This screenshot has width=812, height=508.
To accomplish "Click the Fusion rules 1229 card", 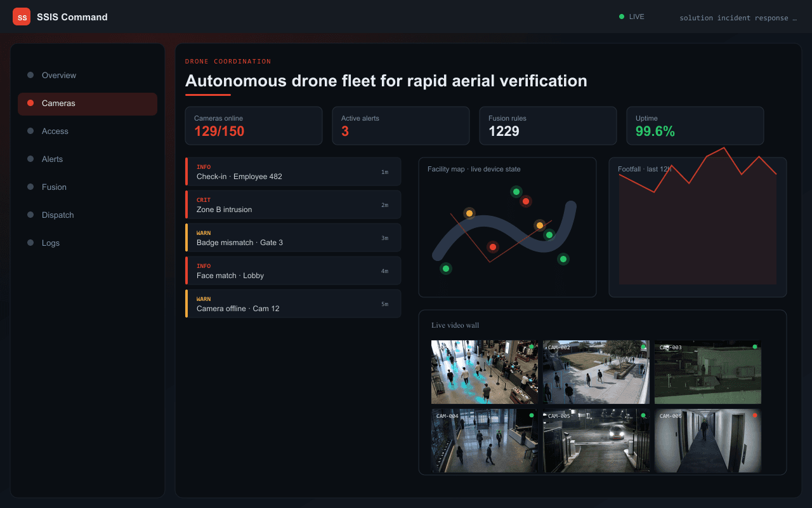I will tap(548, 126).
